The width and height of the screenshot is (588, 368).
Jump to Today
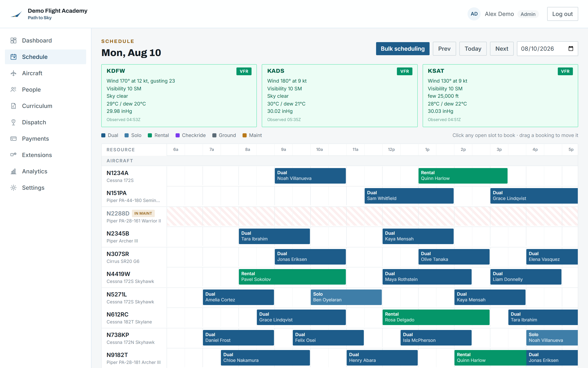473,49
